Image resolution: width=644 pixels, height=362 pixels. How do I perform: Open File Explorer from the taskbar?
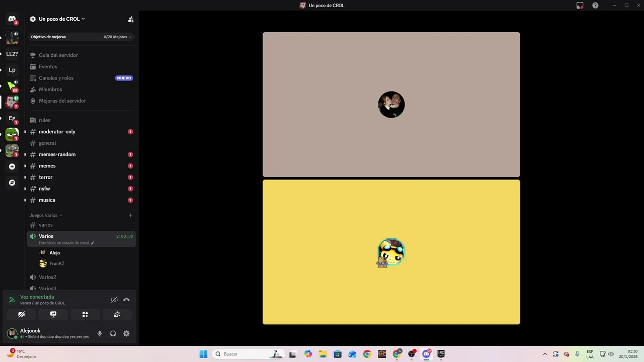coord(323,354)
